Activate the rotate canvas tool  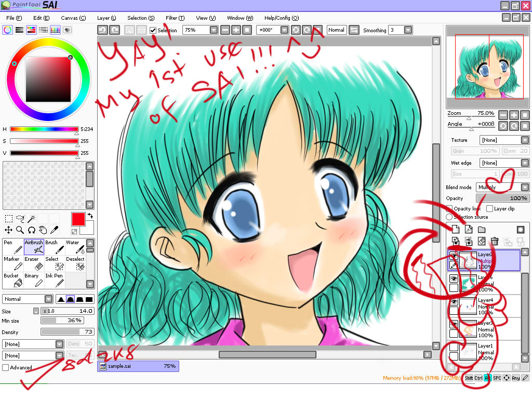point(32,230)
